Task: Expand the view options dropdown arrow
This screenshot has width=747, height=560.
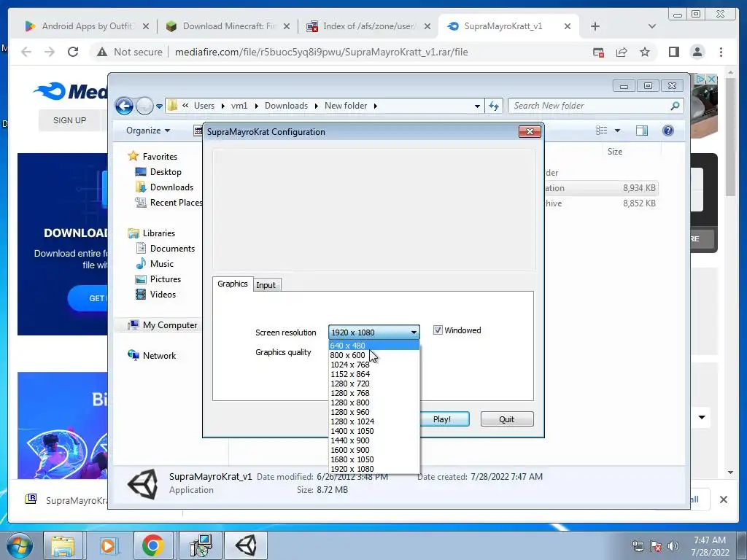Action: click(x=617, y=131)
